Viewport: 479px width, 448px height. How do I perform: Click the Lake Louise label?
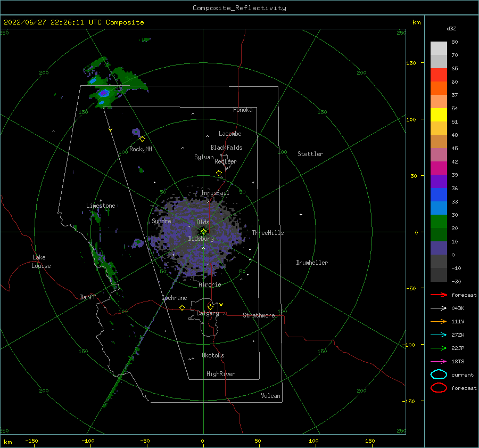click(x=41, y=262)
